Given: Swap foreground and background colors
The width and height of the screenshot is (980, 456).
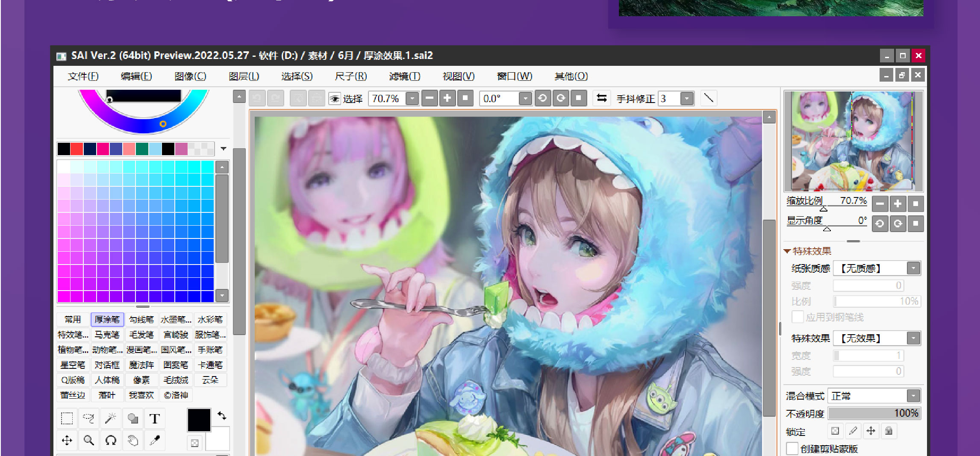Looking at the screenshot, I should point(222,415).
